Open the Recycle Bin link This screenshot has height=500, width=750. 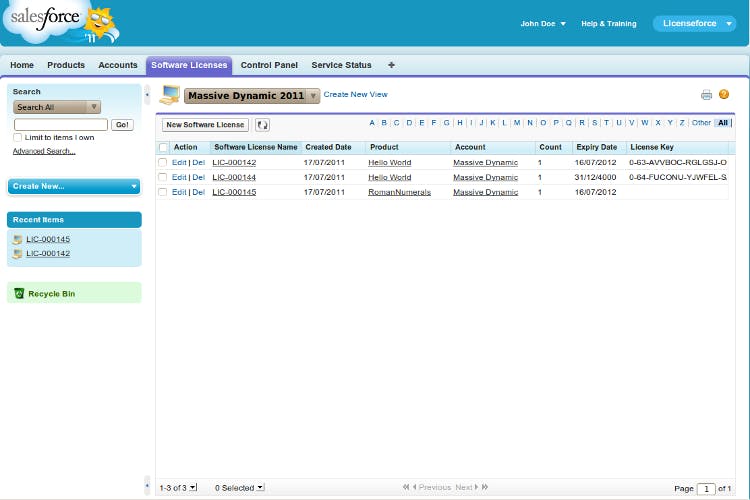click(52, 294)
